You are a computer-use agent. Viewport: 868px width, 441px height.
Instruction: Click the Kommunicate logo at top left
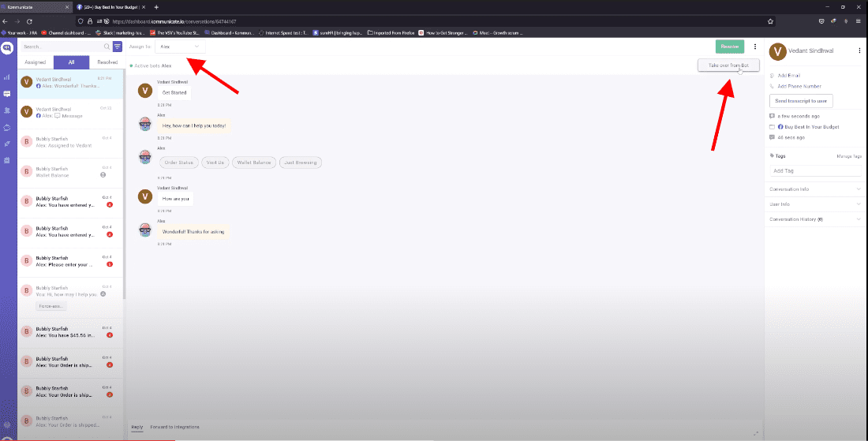coord(7,47)
